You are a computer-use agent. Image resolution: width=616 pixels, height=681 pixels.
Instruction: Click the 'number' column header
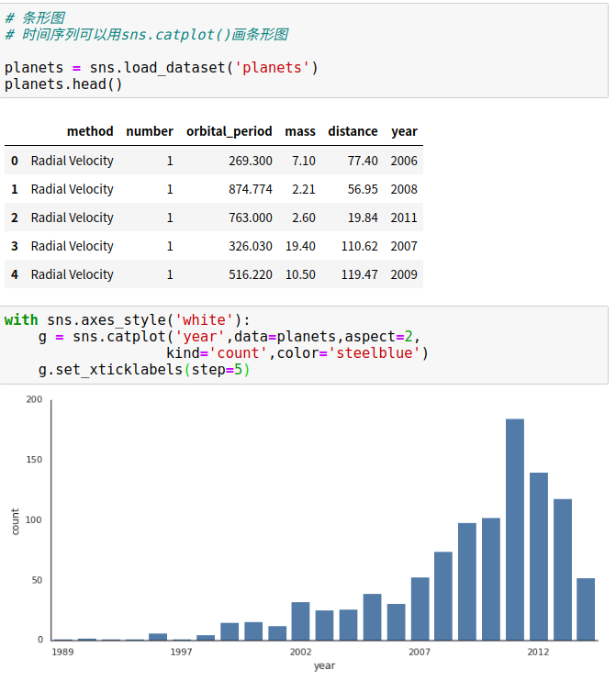pos(150,131)
